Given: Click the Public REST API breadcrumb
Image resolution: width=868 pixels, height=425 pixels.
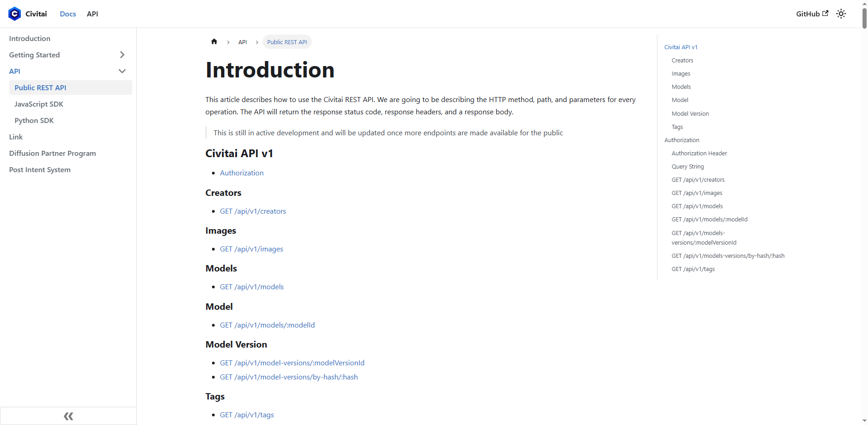Looking at the screenshot, I should (x=287, y=41).
